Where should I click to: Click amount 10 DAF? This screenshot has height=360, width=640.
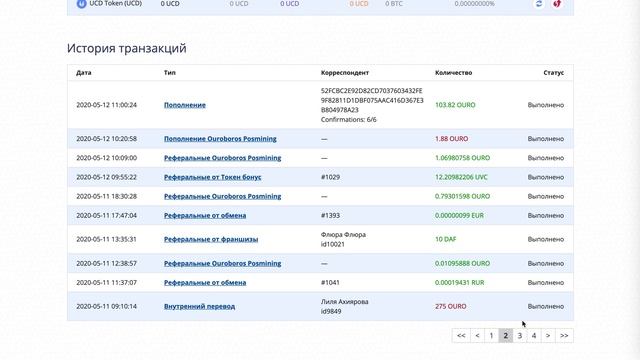[x=445, y=239]
